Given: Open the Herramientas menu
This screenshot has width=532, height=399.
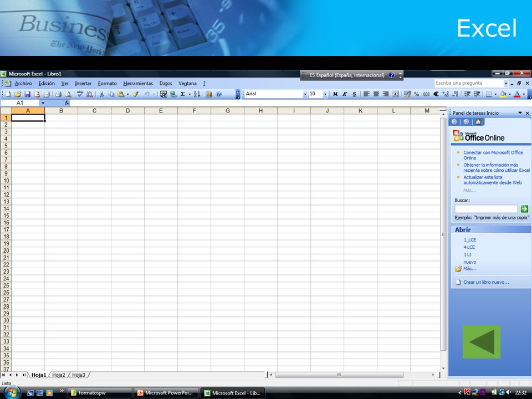Looking at the screenshot, I should pyautogui.click(x=138, y=84).
